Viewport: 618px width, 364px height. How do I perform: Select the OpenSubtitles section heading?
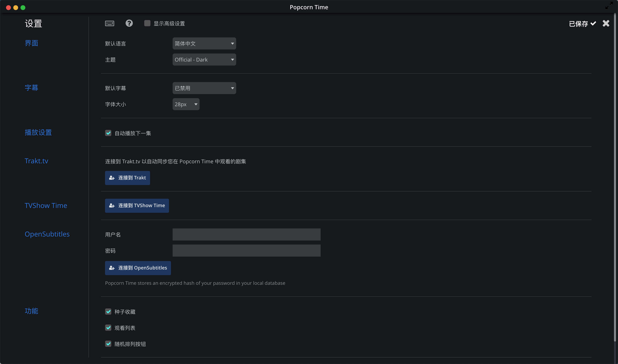(47, 234)
